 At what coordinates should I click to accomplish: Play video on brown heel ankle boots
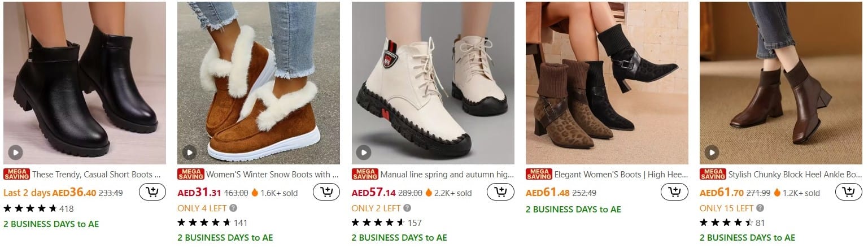(712, 152)
